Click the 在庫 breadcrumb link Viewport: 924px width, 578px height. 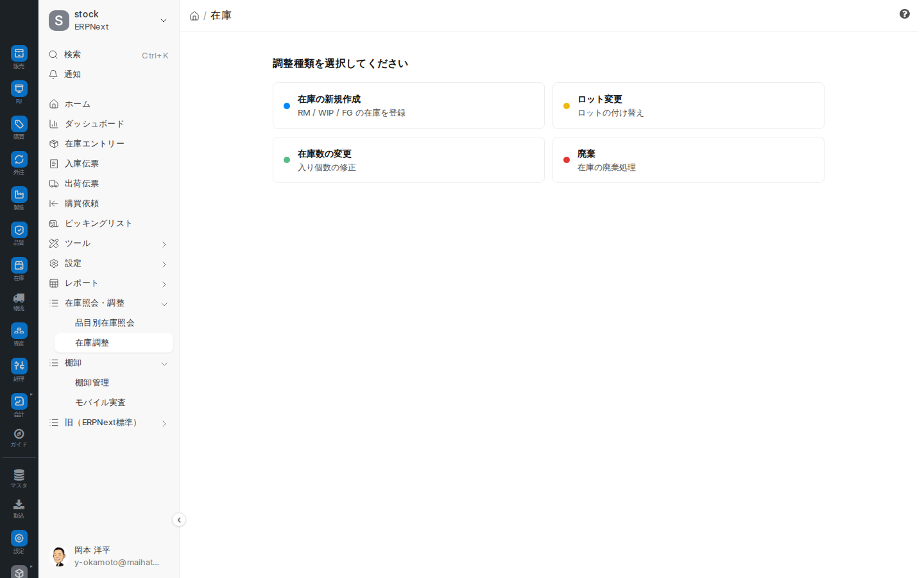point(221,15)
